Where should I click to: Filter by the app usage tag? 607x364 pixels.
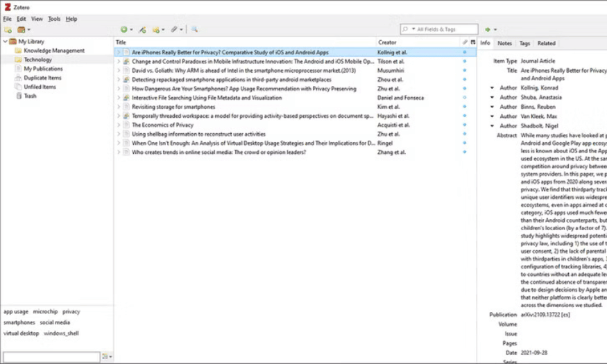click(15, 311)
